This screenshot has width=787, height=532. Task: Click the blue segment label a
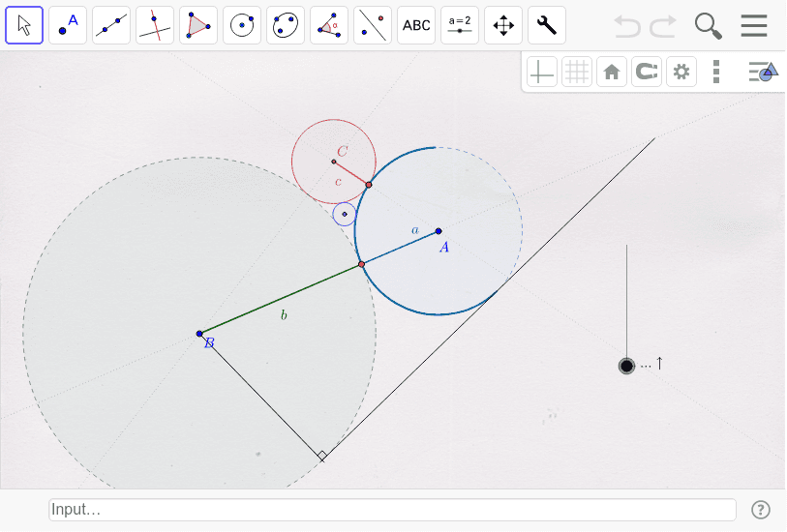click(415, 230)
